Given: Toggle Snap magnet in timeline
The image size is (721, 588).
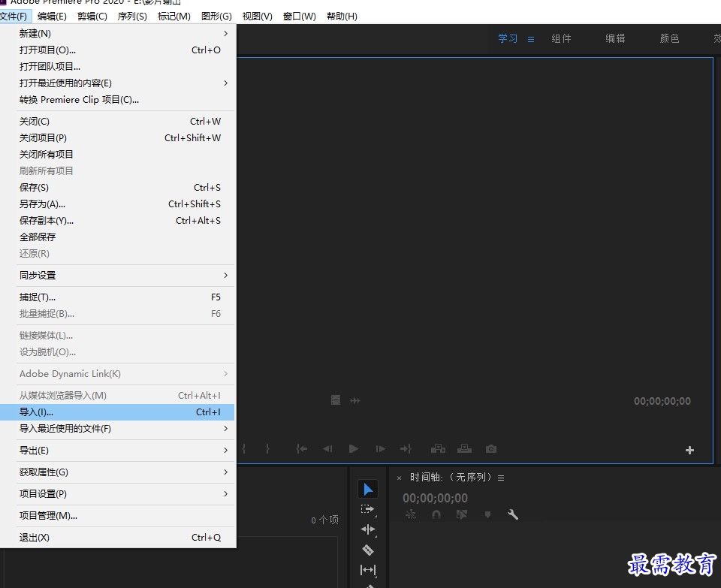Looking at the screenshot, I should click(x=436, y=514).
